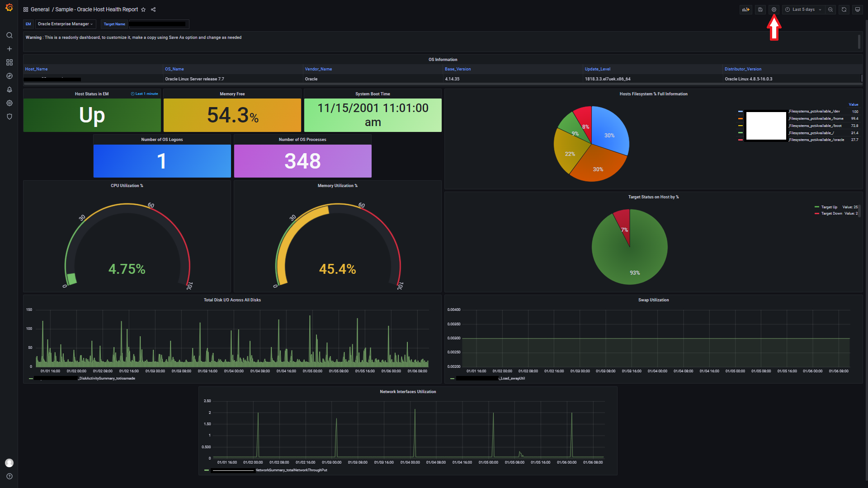This screenshot has height=488, width=868.
Task: Open the Alerting bell icon in the sidebar
Action: (x=9, y=89)
